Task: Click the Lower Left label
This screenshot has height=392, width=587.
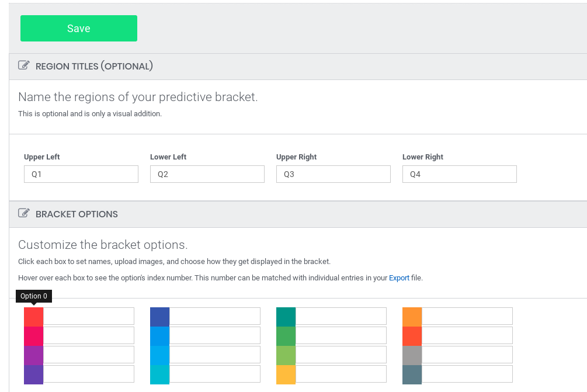Action: (x=168, y=157)
